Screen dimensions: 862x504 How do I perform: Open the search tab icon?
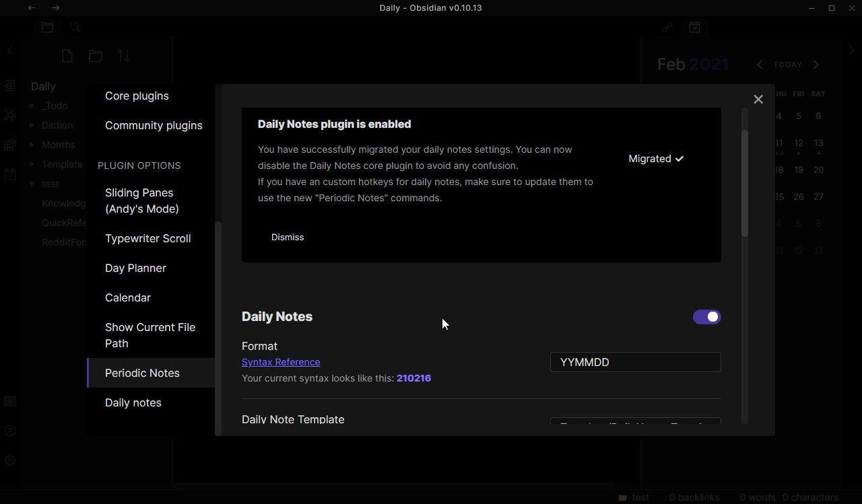(x=75, y=28)
